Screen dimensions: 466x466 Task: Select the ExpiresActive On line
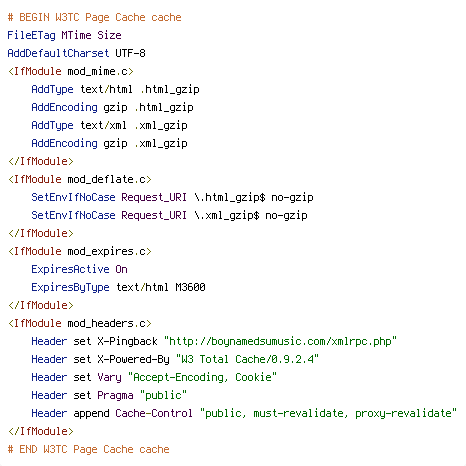click(79, 269)
